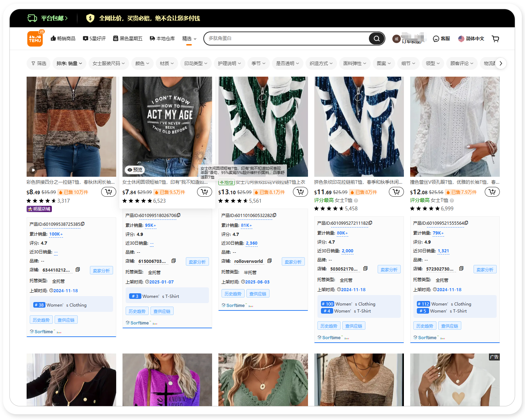Image resolution: width=525 pixels, height=420 pixels.
Task: Click the 2,360 recent 30-day sales link
Action: tap(251, 243)
